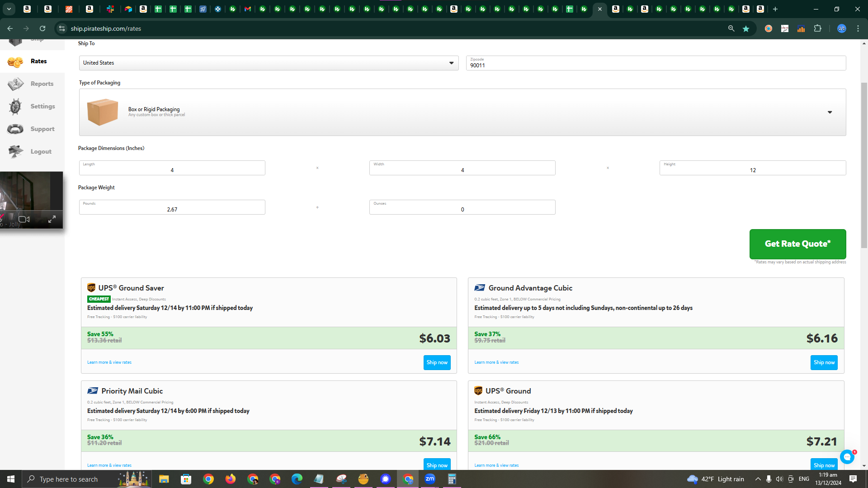Click the Ounces weight field

click(x=462, y=207)
